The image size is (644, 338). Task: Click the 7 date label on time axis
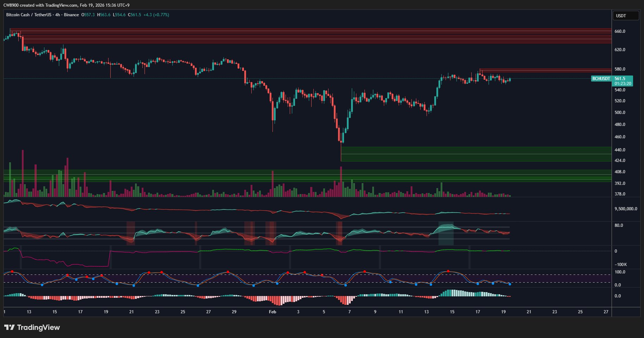coord(349,312)
